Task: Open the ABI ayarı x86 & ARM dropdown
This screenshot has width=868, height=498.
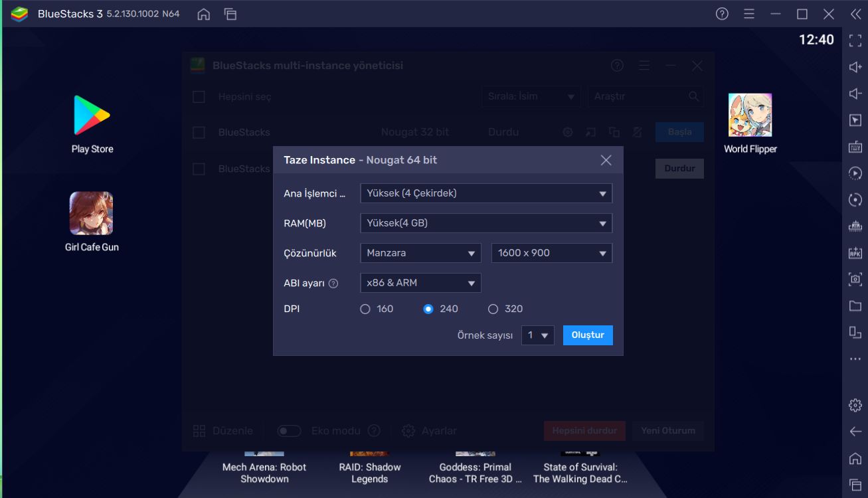Action: [420, 283]
